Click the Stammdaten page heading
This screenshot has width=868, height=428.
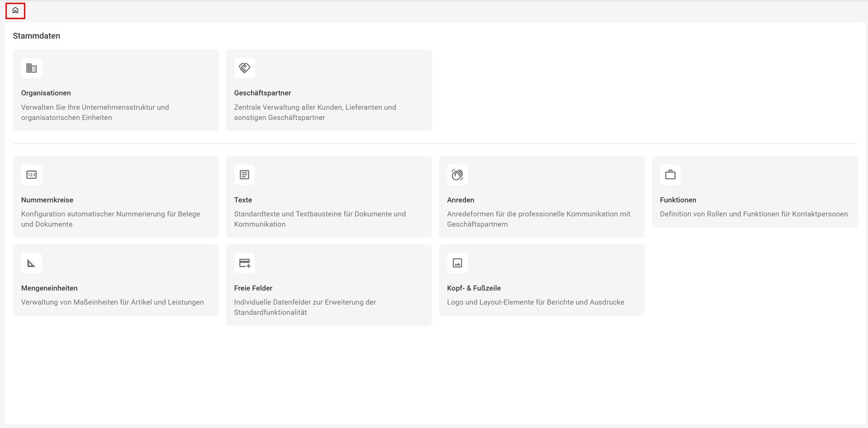[36, 36]
